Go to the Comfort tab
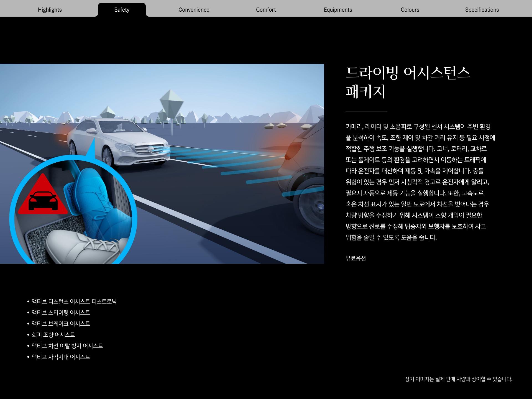 [x=266, y=10]
